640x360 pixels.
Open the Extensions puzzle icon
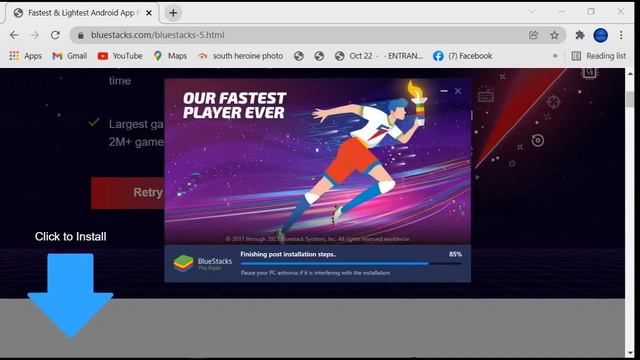coord(580,35)
